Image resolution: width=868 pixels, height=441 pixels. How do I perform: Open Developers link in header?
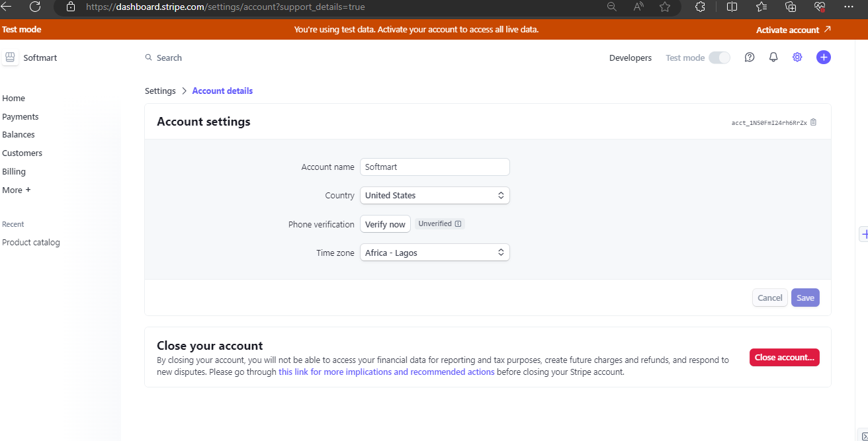pyautogui.click(x=630, y=58)
